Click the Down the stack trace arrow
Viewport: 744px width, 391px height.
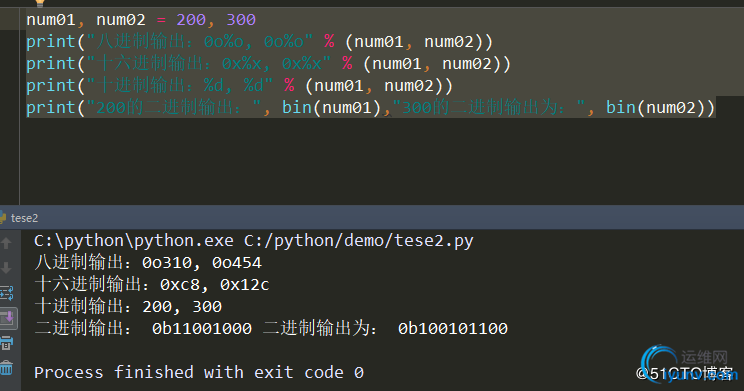pos(6,268)
